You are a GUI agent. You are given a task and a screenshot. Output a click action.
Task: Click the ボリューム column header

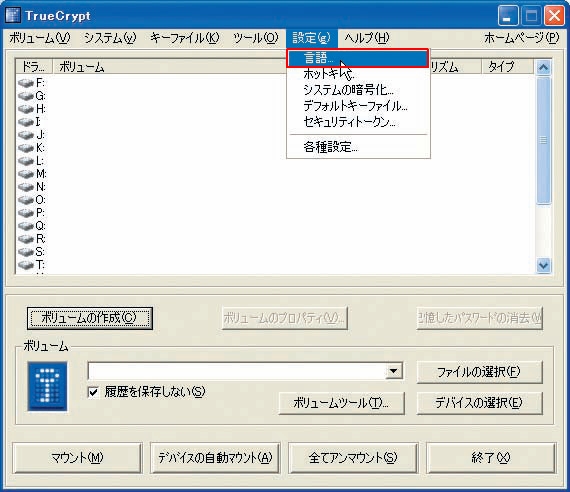pyautogui.click(x=169, y=67)
